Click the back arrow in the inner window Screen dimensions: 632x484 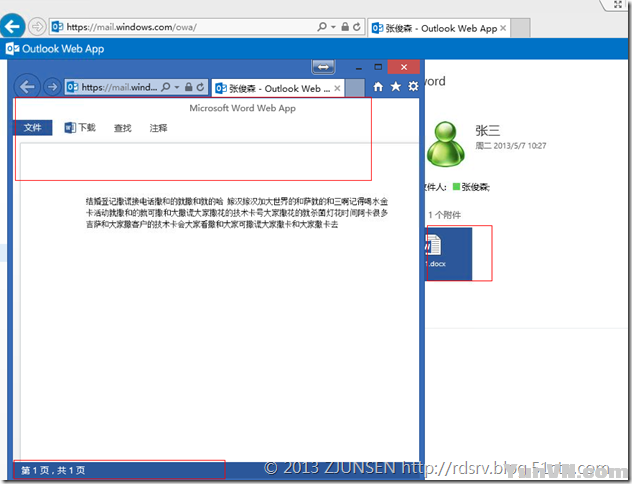tap(27, 87)
